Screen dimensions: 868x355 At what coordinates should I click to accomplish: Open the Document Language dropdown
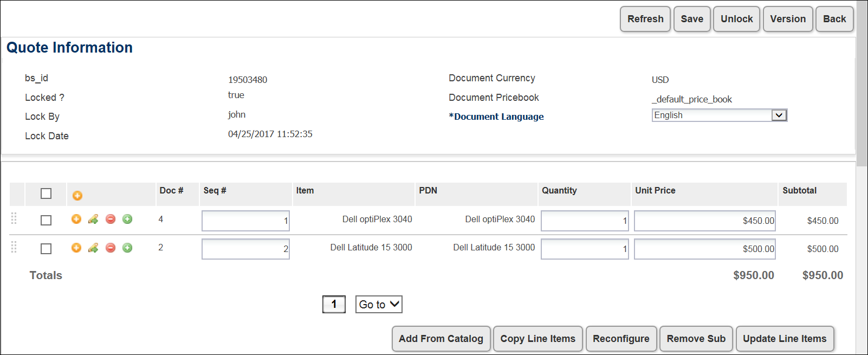coord(719,115)
